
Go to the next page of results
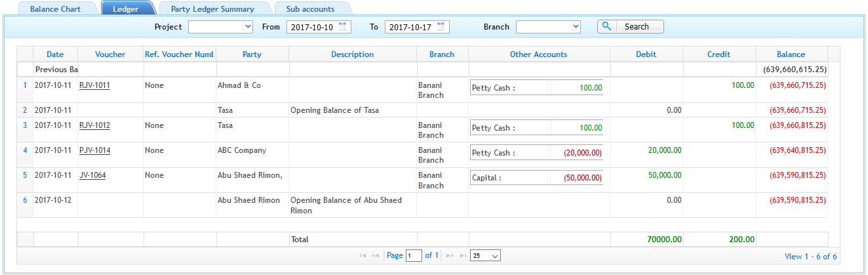[x=450, y=255]
